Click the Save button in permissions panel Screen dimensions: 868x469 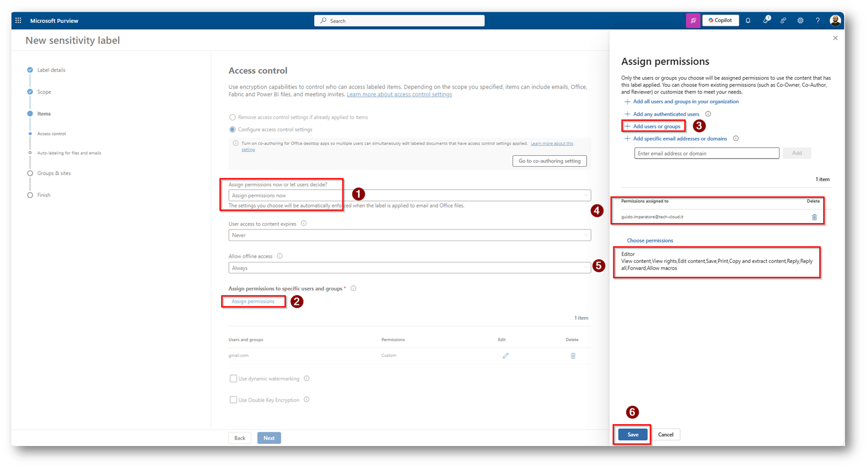coord(633,435)
